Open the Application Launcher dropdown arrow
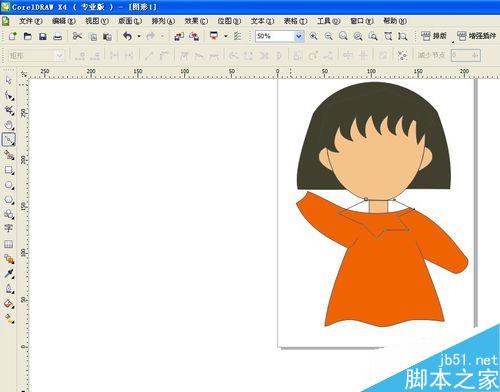Viewport: 500px width, 392px height. tap(226, 36)
